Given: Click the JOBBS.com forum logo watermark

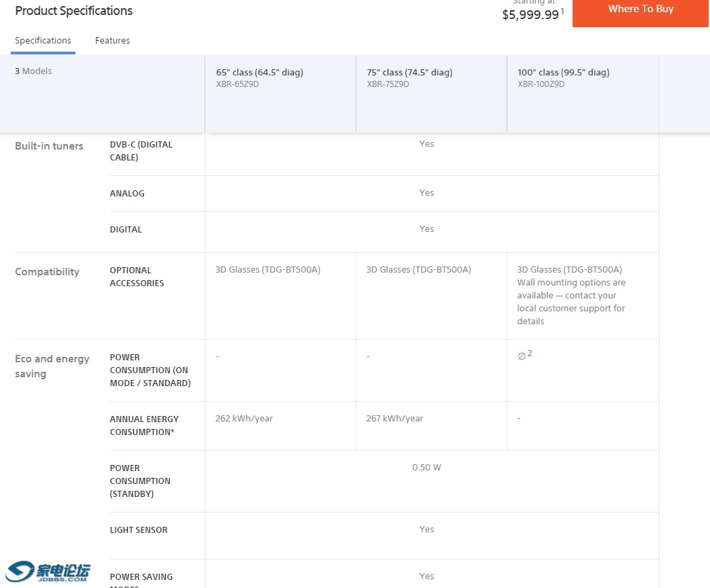Looking at the screenshot, I should click(49, 572).
